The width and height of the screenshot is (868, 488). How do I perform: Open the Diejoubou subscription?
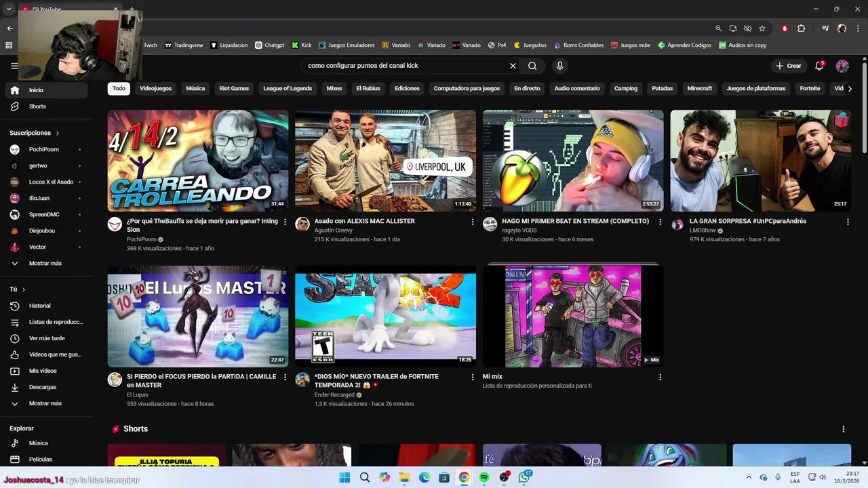click(46, 230)
